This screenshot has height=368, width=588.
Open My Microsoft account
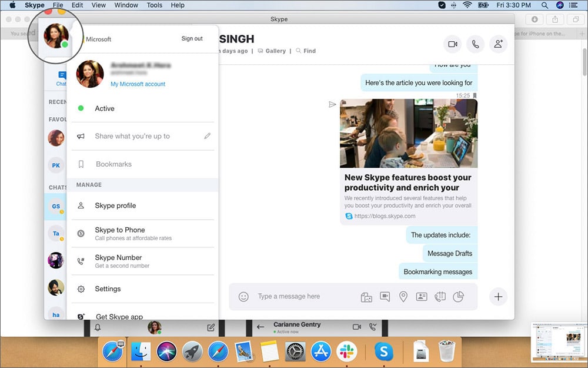point(138,84)
